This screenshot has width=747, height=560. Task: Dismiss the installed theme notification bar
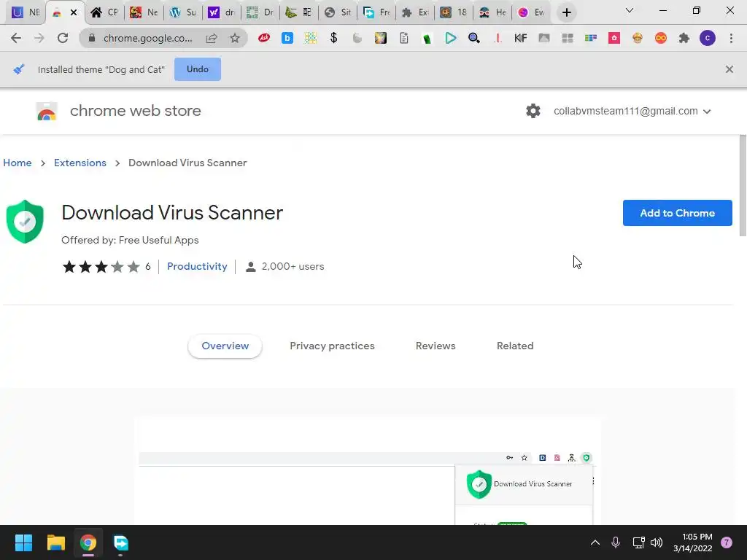coord(729,69)
